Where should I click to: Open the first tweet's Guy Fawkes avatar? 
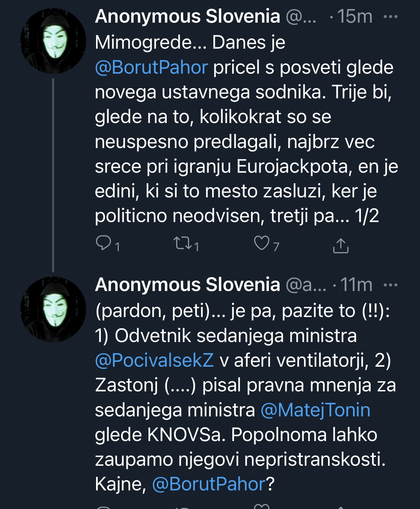[x=53, y=41]
